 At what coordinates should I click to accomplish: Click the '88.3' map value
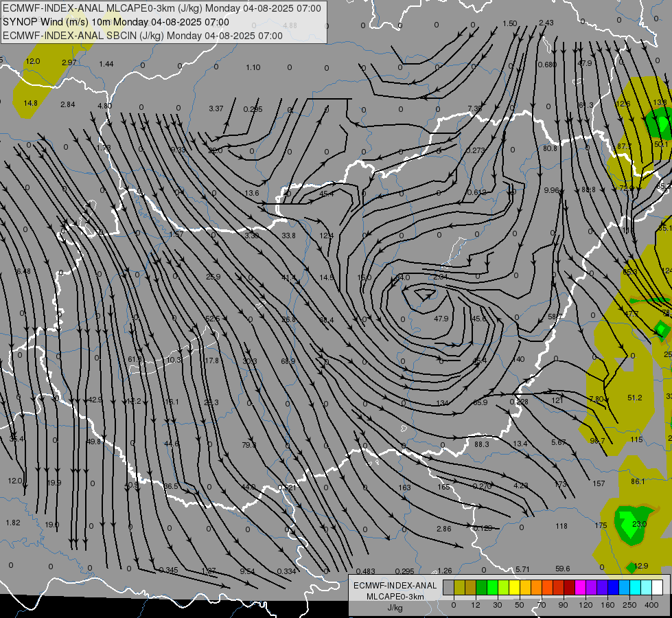coord(482,444)
